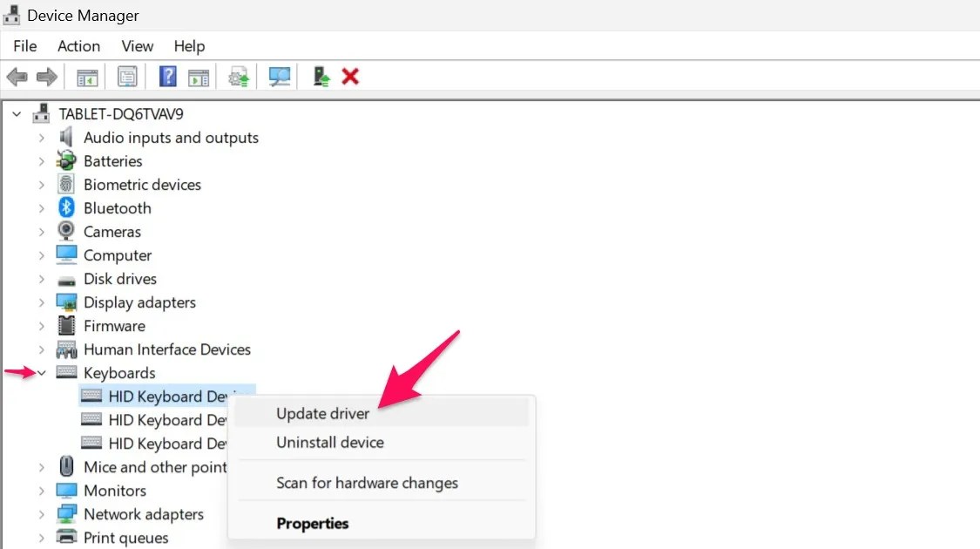Select the Bluetooth device category icon
The height and width of the screenshot is (549, 980).
pos(66,207)
